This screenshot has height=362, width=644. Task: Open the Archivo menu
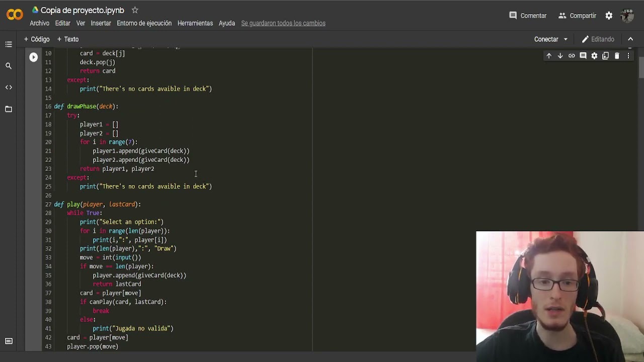[x=39, y=23]
